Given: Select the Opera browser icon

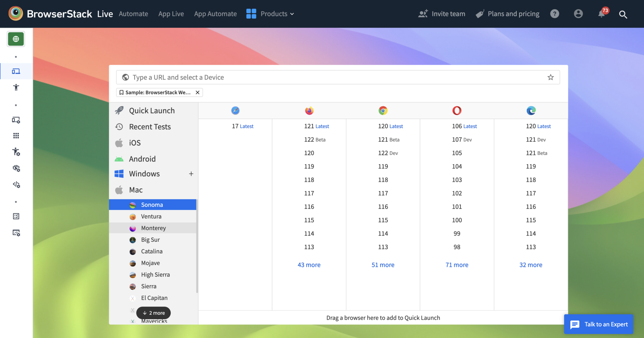Looking at the screenshot, I should coord(457,110).
